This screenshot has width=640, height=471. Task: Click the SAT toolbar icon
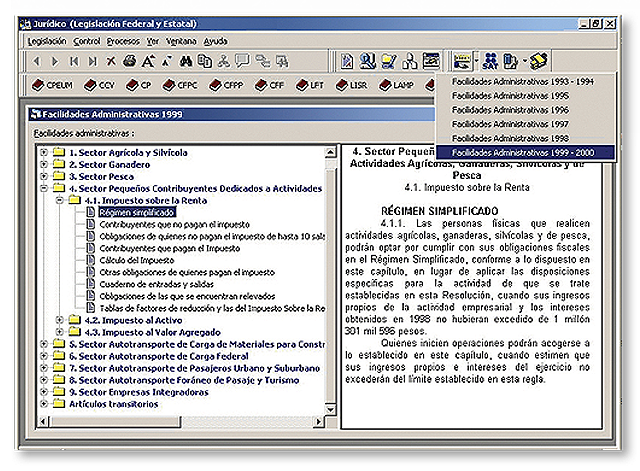point(492,61)
